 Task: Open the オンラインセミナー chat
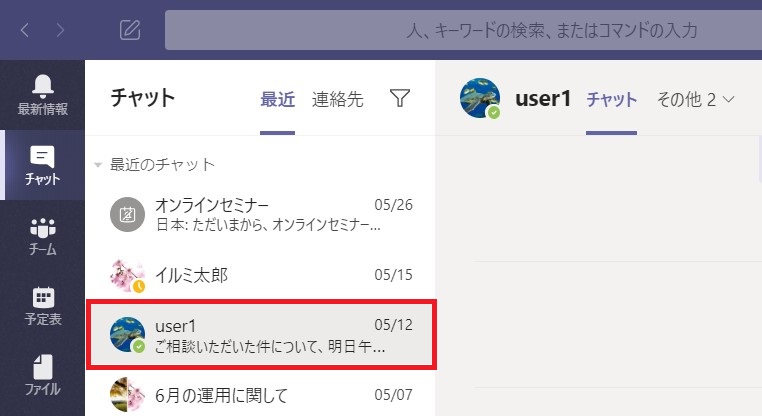coord(261,214)
